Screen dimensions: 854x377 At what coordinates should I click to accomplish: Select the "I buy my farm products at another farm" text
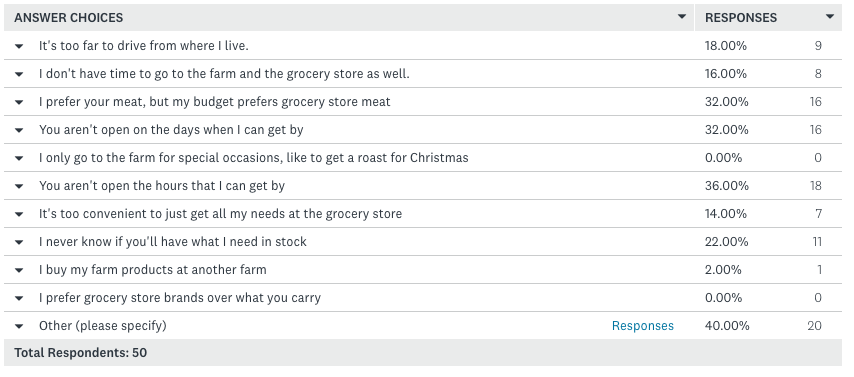tap(152, 270)
